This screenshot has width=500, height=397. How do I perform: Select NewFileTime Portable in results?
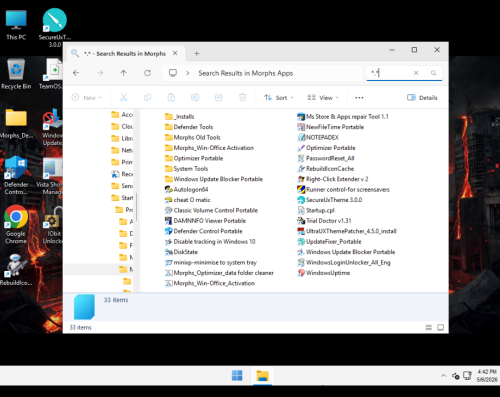(x=331, y=127)
